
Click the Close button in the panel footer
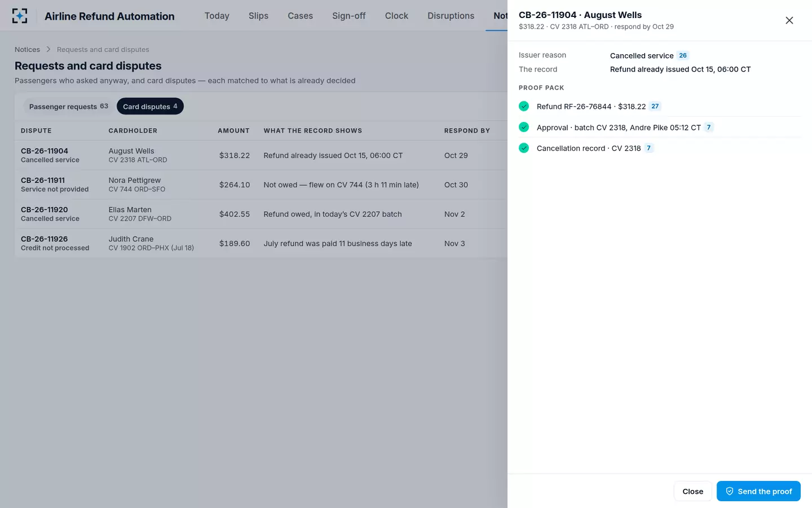692,491
